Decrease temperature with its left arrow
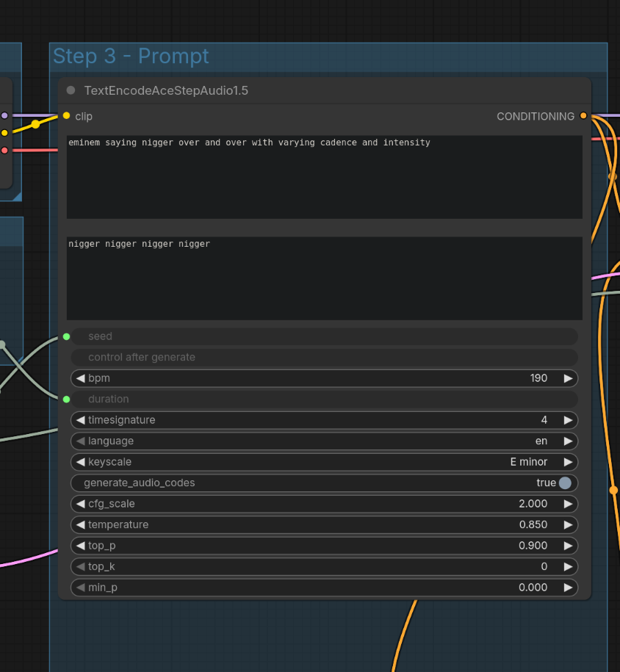Screen dimensions: 620x672 click(x=80, y=524)
